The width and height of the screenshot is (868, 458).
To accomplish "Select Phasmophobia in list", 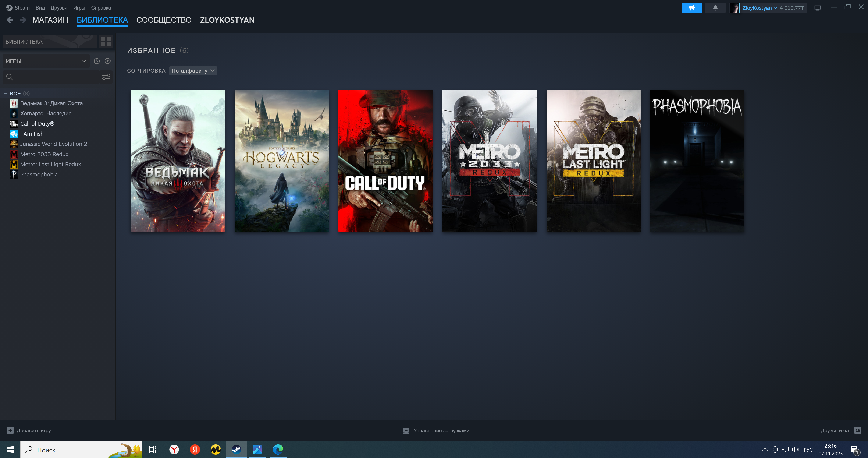I will point(39,174).
